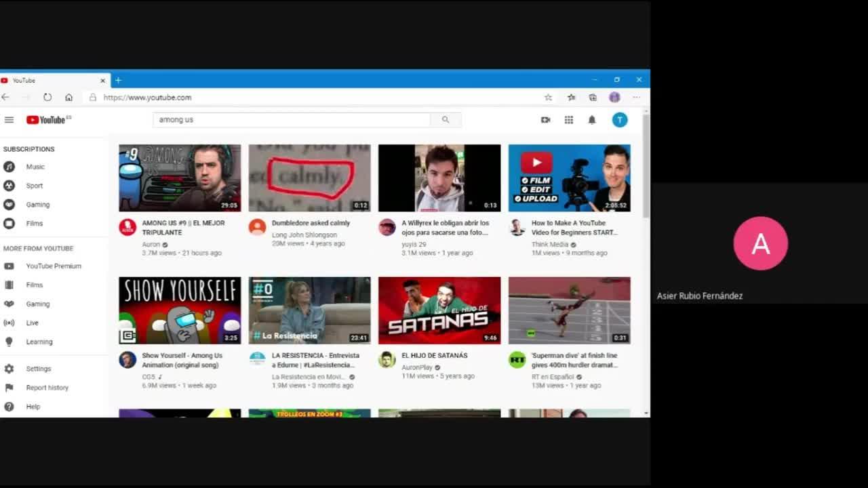Screen dimensions: 868x488
Task: Add this page to favorites with the star
Action: pos(549,98)
